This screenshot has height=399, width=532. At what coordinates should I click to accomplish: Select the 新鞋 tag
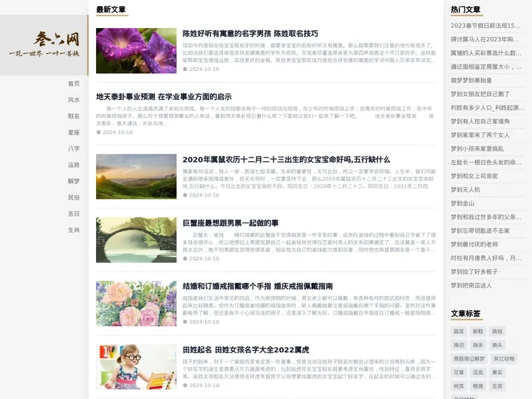tap(478, 331)
